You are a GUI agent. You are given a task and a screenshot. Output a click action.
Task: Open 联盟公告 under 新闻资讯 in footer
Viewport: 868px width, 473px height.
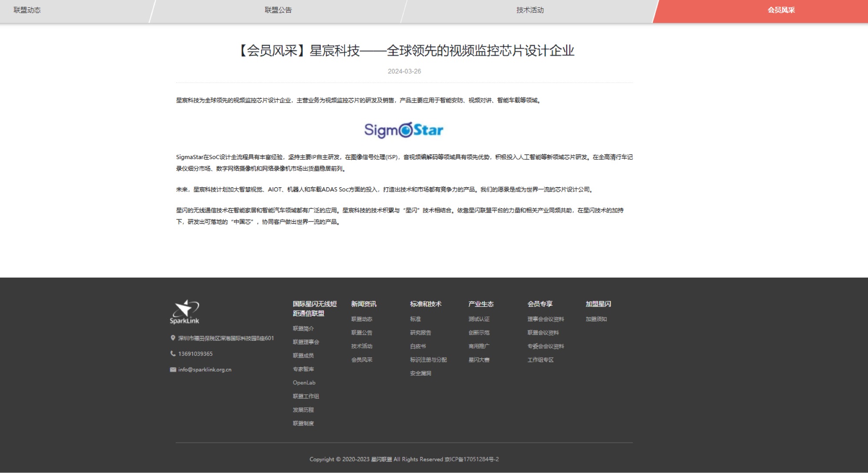point(362,332)
